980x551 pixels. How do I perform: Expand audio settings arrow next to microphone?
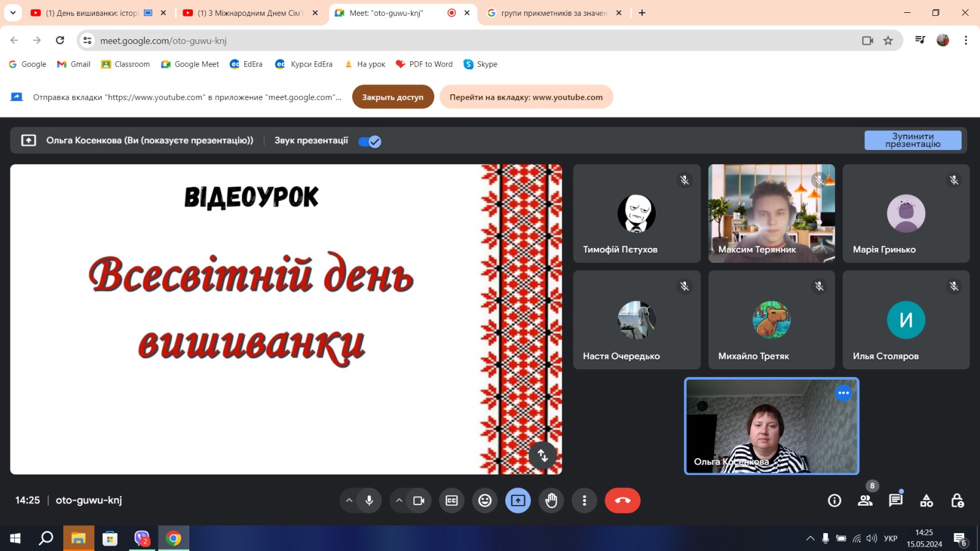coord(349,501)
